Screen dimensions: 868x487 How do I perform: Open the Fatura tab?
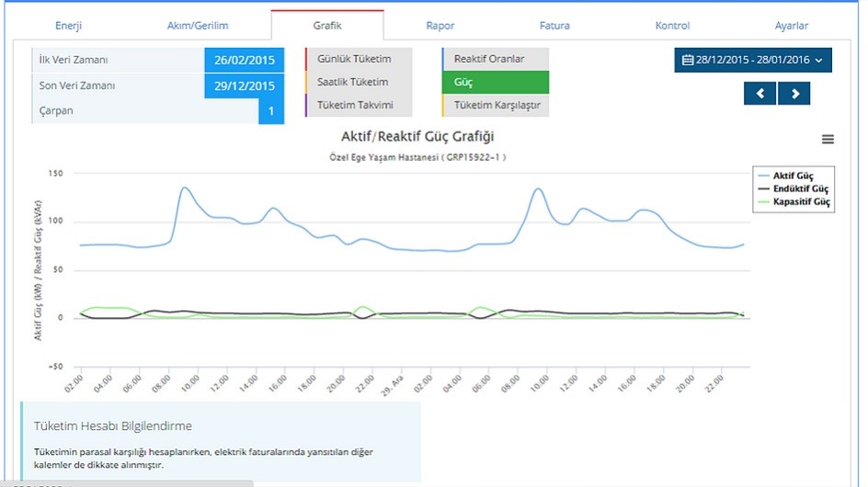point(554,26)
